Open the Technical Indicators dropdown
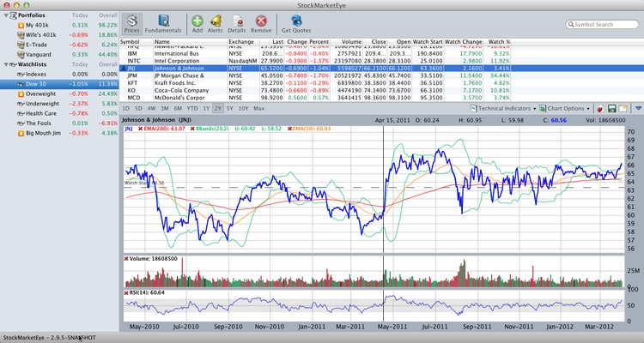This screenshot has width=644, height=343. [x=503, y=109]
